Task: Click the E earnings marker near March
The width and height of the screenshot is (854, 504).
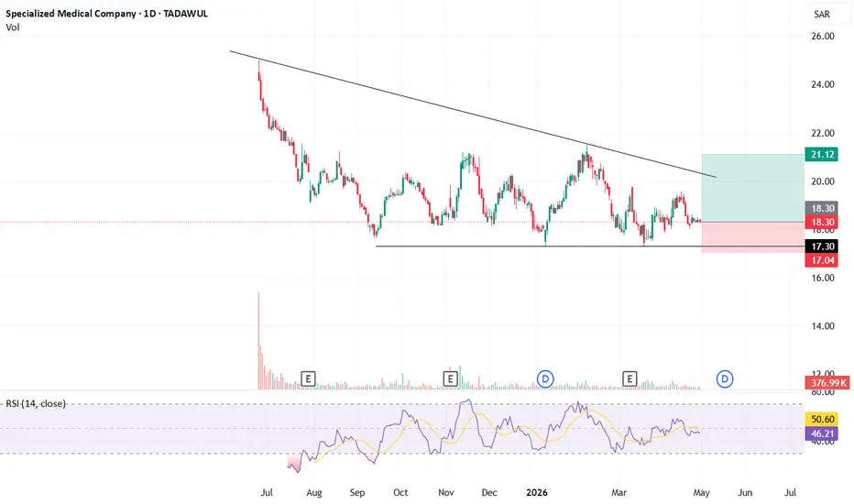Action: [x=630, y=378]
